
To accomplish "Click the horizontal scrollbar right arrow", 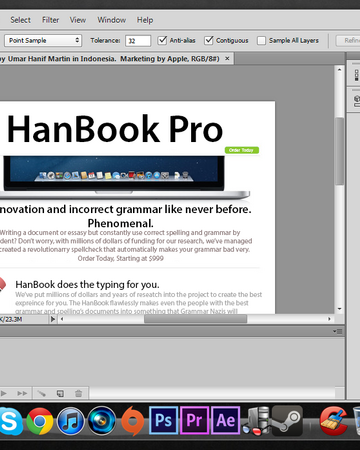I will point(329,319).
